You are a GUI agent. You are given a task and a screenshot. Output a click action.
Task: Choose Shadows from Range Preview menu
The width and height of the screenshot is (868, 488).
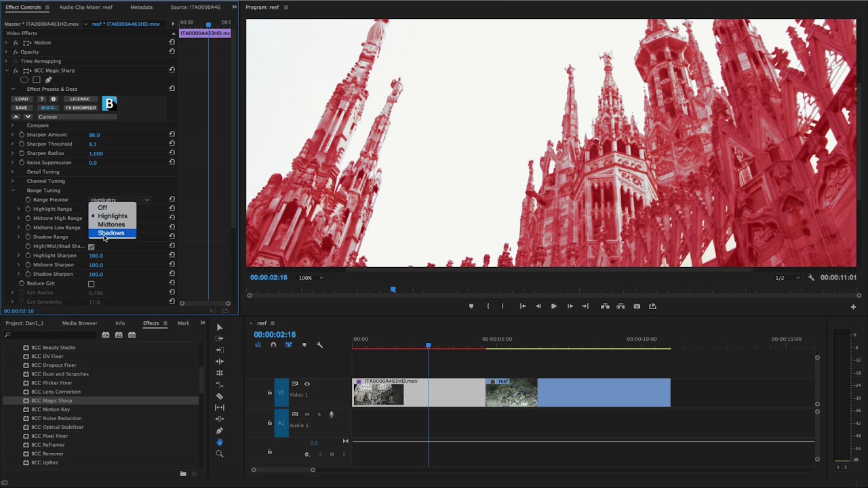click(111, 233)
